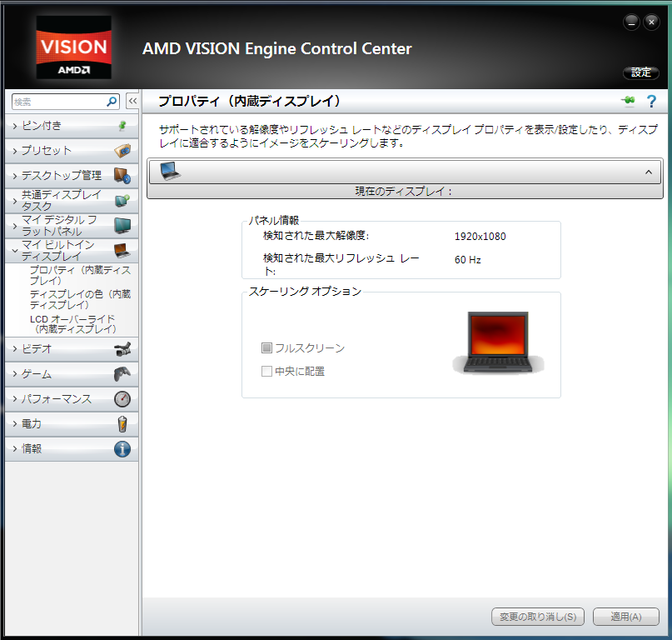Image resolution: width=672 pixels, height=640 pixels.
Task: Click the 現在のディスプレイ bar
Action: (405, 192)
